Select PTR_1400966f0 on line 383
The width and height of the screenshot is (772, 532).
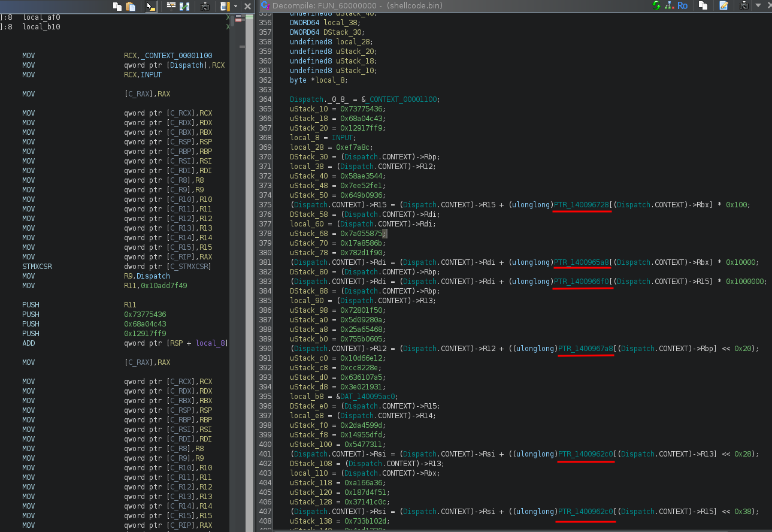582,282
